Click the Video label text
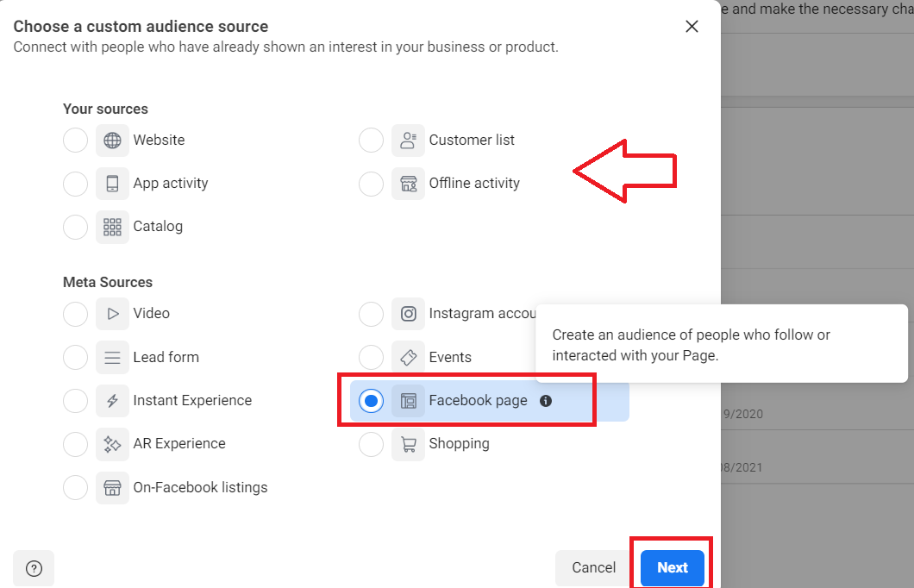Screen dimensions: 914x588 pos(151,313)
